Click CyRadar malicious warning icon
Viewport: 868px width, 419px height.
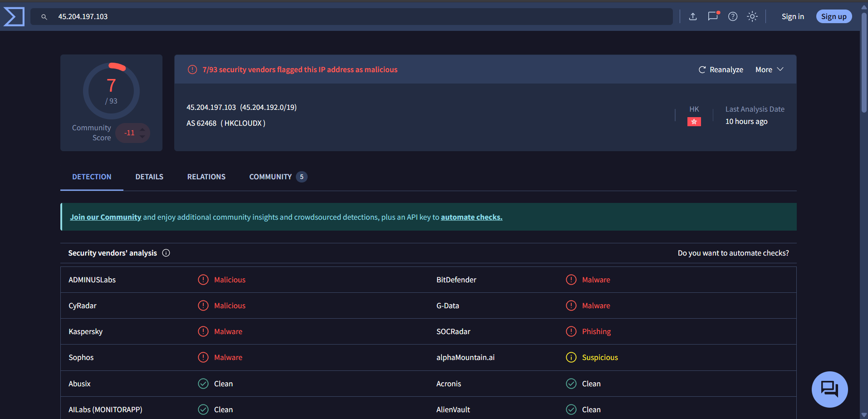tap(203, 306)
